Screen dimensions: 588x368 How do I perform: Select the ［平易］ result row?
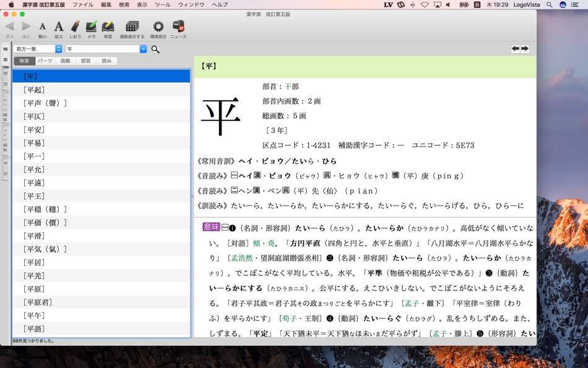coord(102,142)
